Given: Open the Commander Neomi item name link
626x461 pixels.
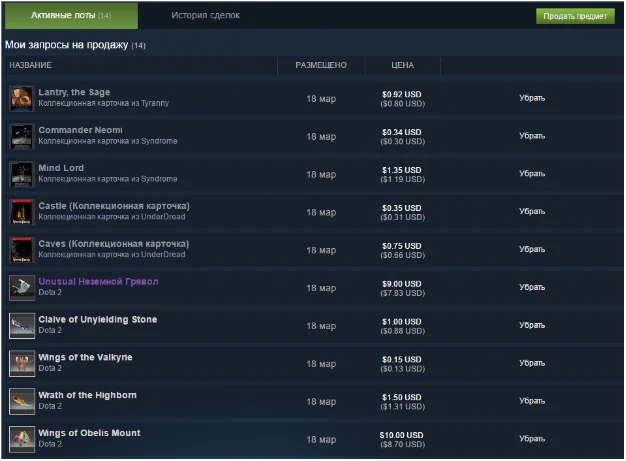Looking at the screenshot, I should tap(80, 130).
